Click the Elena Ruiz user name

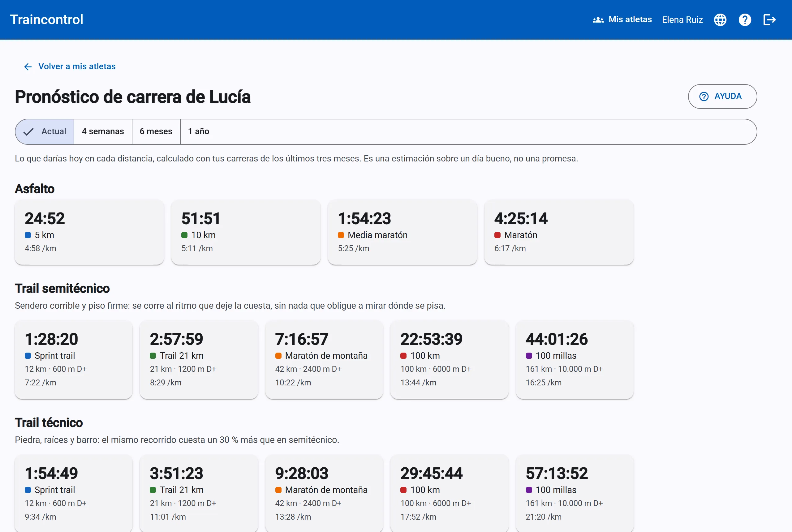click(x=682, y=20)
